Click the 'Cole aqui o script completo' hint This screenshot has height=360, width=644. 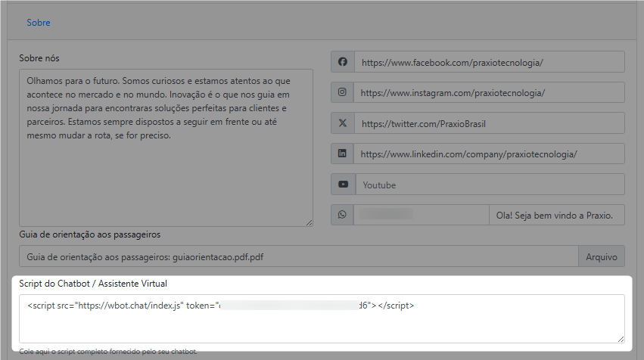pyautogui.click(x=108, y=352)
